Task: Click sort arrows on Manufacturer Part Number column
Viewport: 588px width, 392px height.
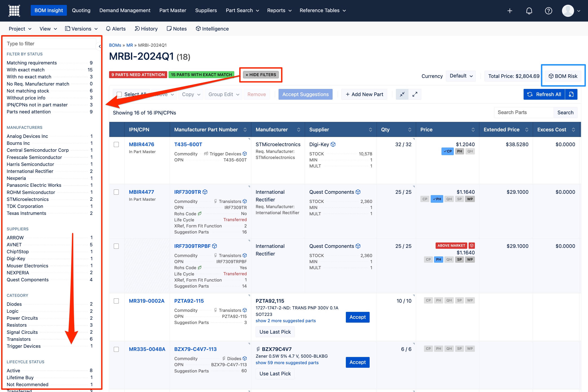Action: click(x=245, y=130)
